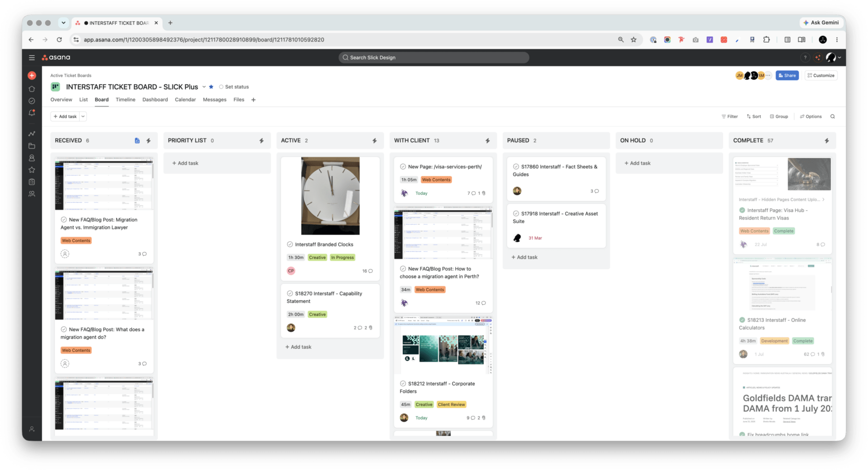The height and width of the screenshot is (470, 868).
Task: Click the board search magnifier next to Options
Action: [x=832, y=117]
